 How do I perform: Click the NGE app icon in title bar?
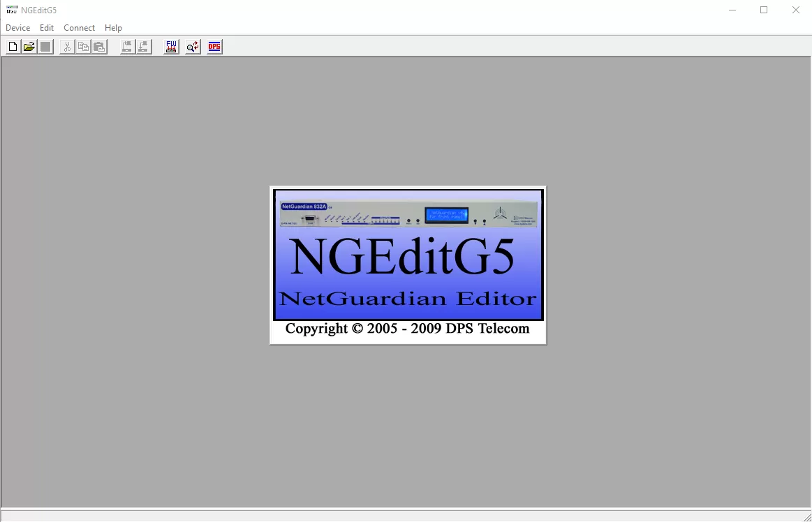tap(12, 10)
